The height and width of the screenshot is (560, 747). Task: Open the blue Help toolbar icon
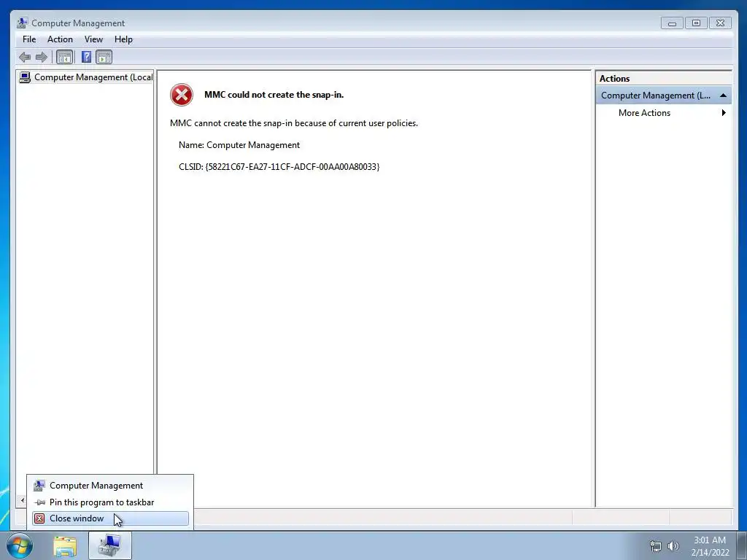[x=86, y=57]
